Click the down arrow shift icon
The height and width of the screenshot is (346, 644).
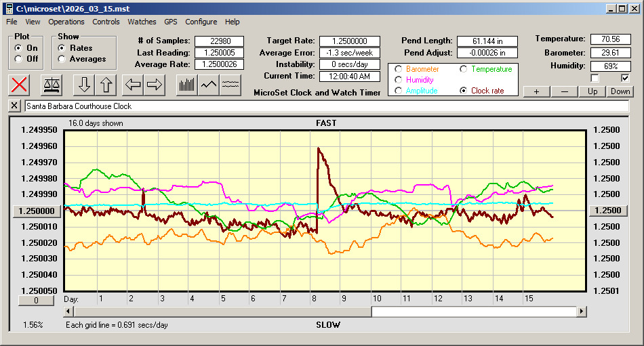[x=84, y=85]
